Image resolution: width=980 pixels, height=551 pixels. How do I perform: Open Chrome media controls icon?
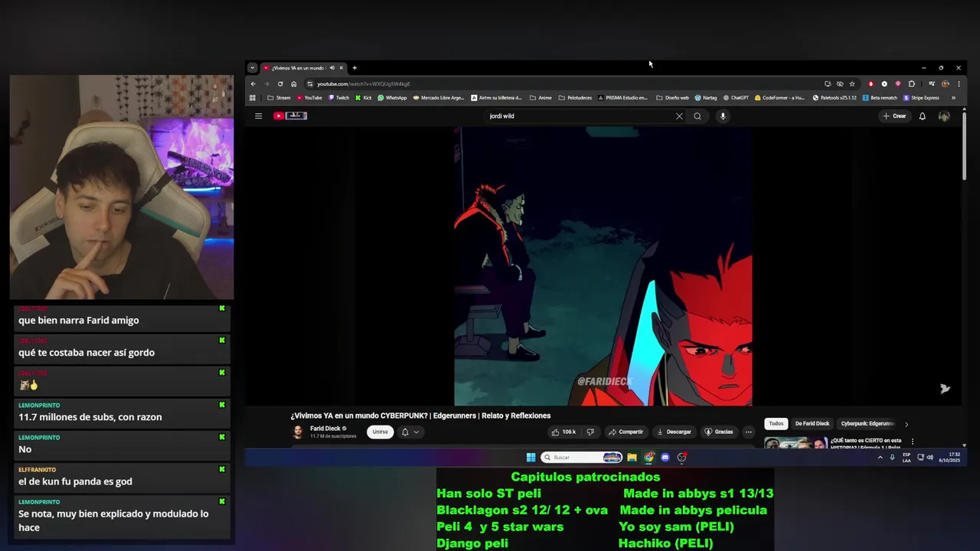click(x=932, y=83)
